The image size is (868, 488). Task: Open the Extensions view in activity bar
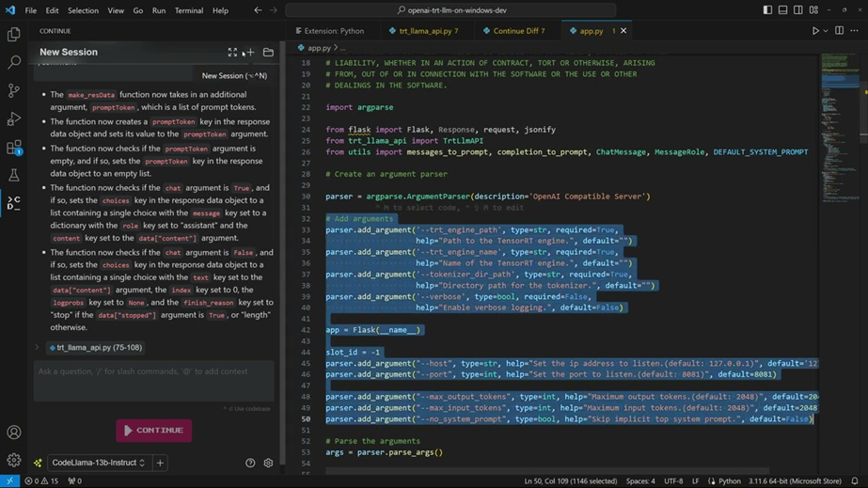13,148
